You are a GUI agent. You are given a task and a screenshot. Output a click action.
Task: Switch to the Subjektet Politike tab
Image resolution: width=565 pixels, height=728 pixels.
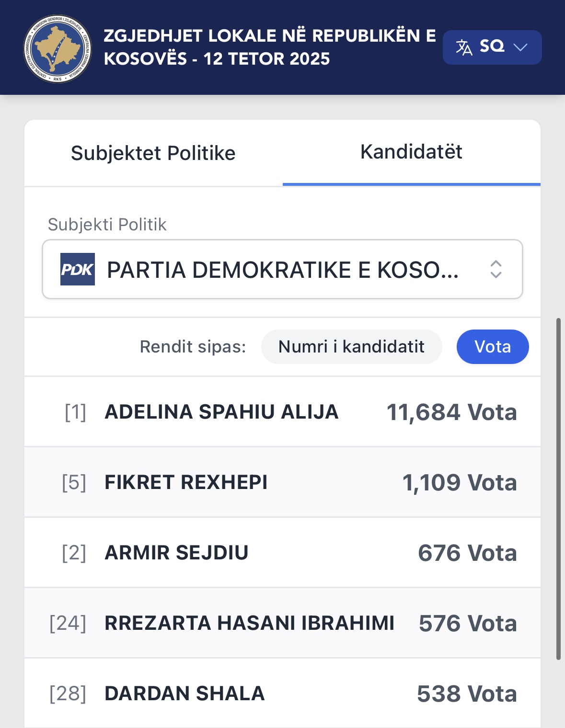coord(153,153)
